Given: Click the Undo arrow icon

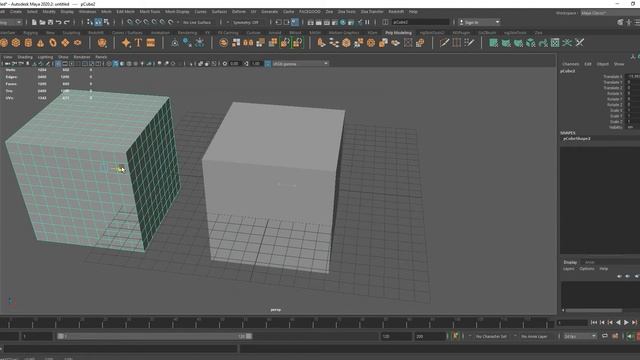Looking at the screenshot, I should coord(59,22).
